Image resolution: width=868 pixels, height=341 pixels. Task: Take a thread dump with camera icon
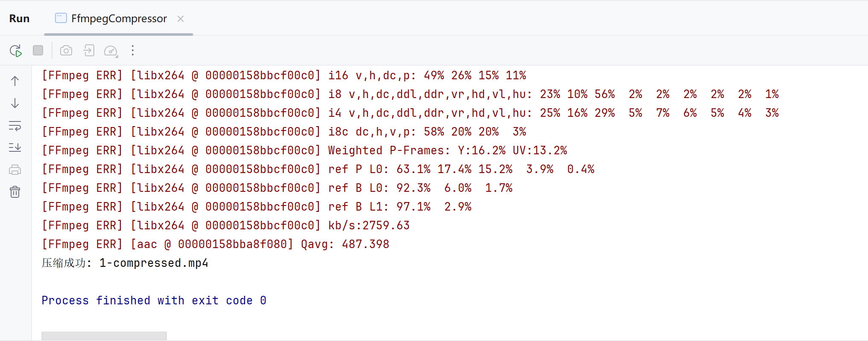click(66, 51)
